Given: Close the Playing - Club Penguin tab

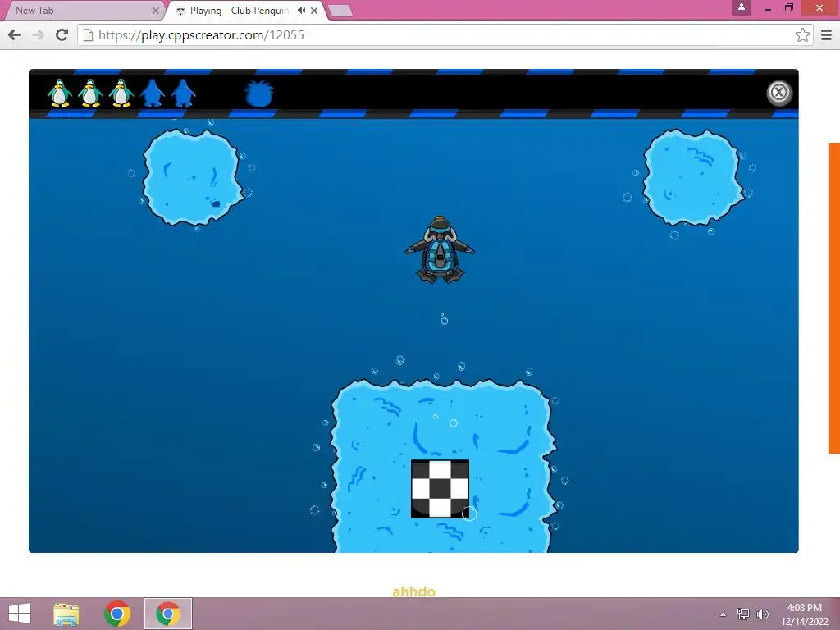Looking at the screenshot, I should pos(314,10).
